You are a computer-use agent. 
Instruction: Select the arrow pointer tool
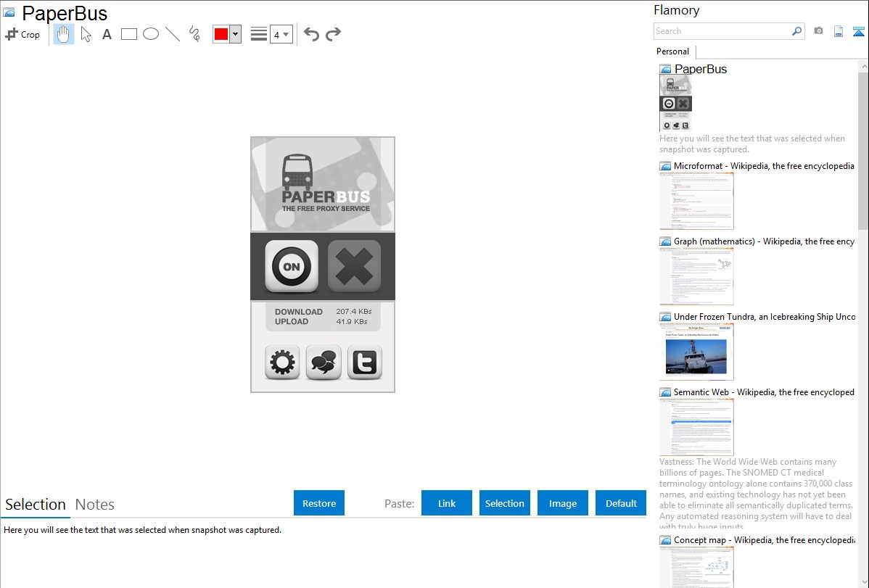(x=86, y=34)
